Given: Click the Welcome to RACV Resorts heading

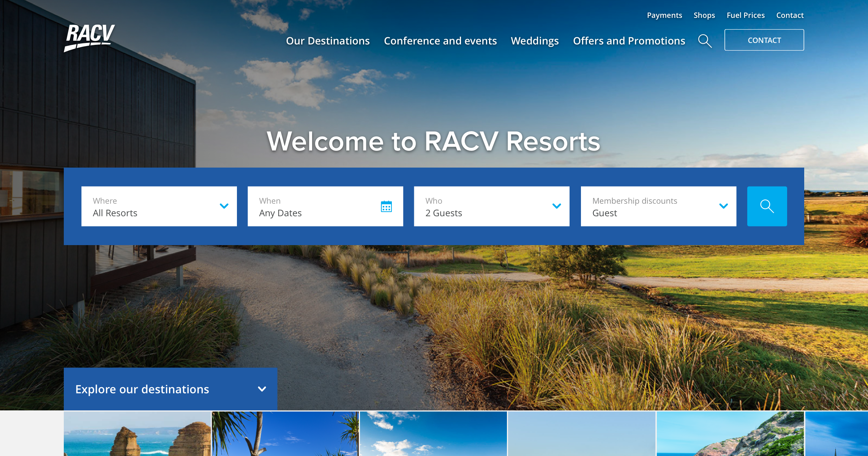Looking at the screenshot, I should click(x=434, y=141).
